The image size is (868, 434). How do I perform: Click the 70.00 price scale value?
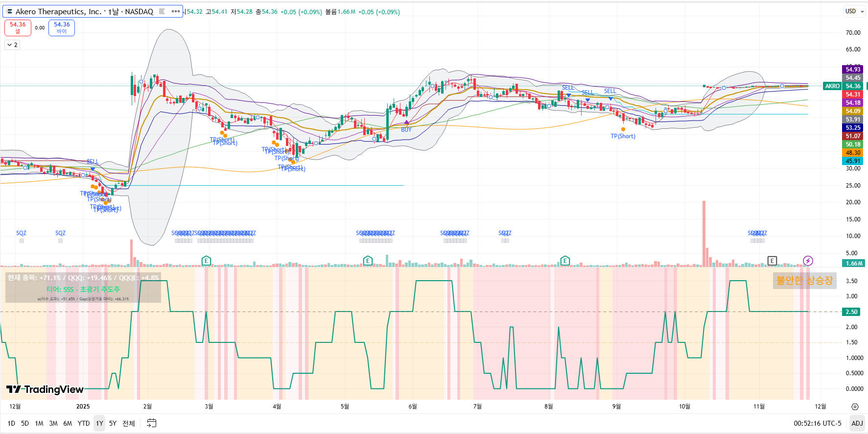pyautogui.click(x=853, y=33)
